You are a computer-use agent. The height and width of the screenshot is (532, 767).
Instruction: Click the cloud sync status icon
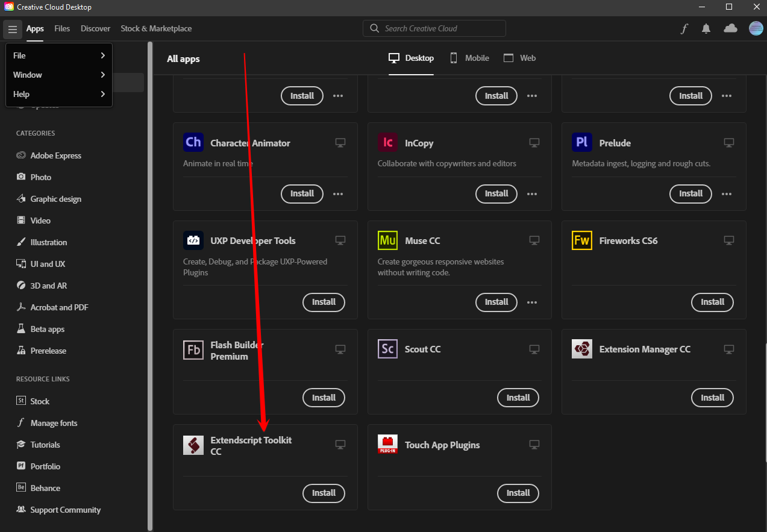(730, 28)
